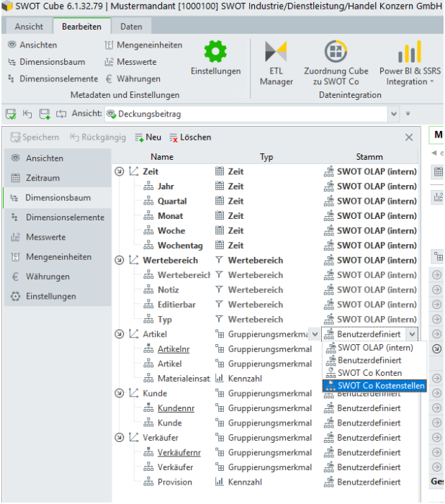The height and width of the screenshot is (504, 445).
Task: Switch to the Daten ribbon tab
Action: [130, 27]
